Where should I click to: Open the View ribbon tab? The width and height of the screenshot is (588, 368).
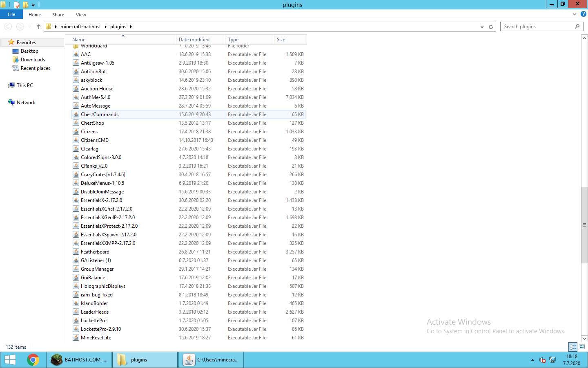[x=81, y=15]
